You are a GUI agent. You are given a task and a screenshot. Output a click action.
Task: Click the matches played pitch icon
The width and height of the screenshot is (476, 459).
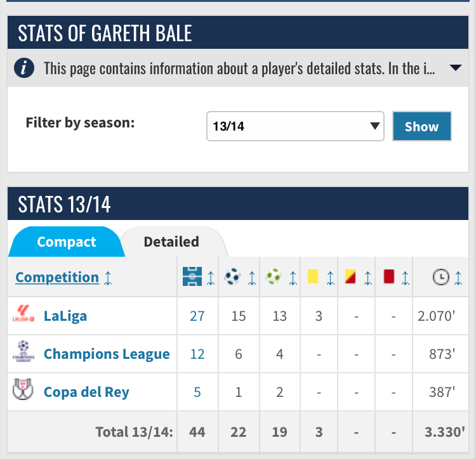point(192,276)
